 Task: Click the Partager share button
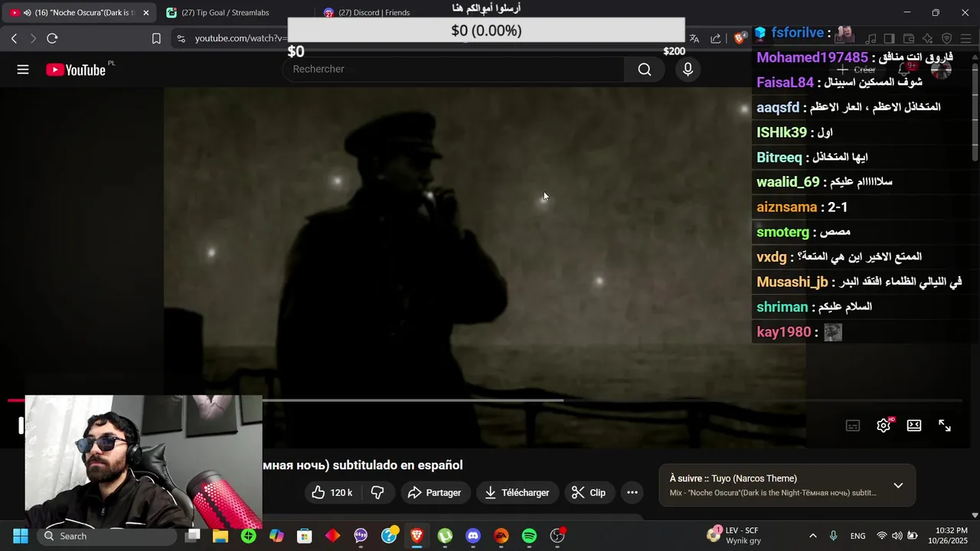(x=434, y=493)
